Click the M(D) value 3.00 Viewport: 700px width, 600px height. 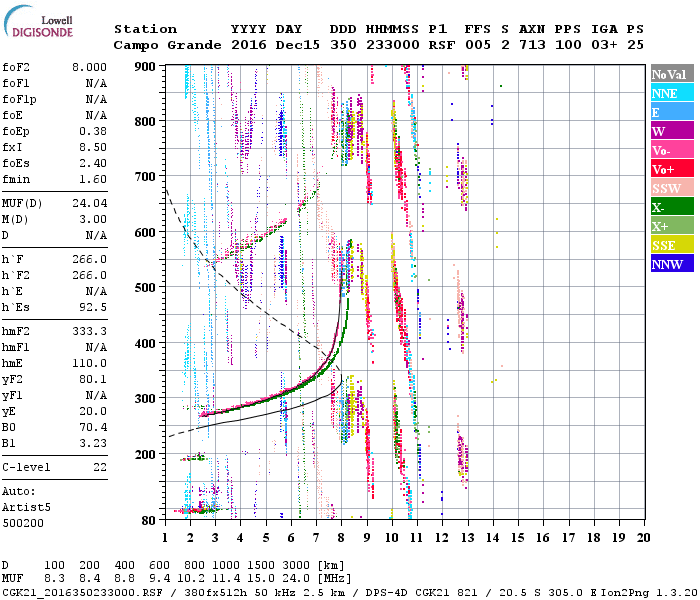click(x=93, y=220)
